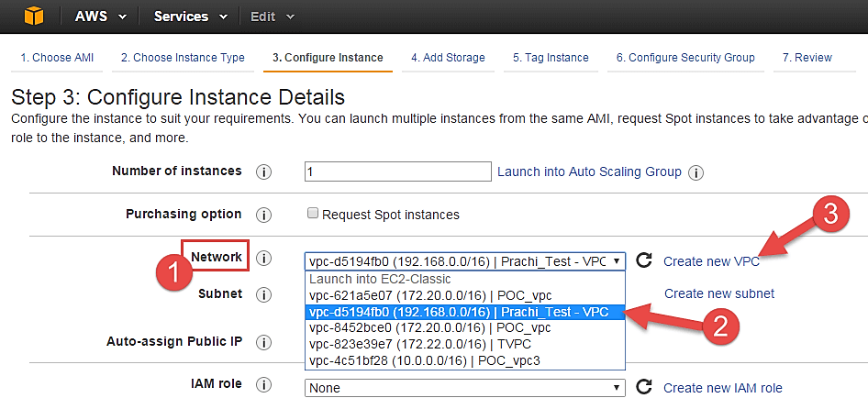This screenshot has width=868, height=398.
Task: Enable Request Spot instances checkbox
Action: 313,214
